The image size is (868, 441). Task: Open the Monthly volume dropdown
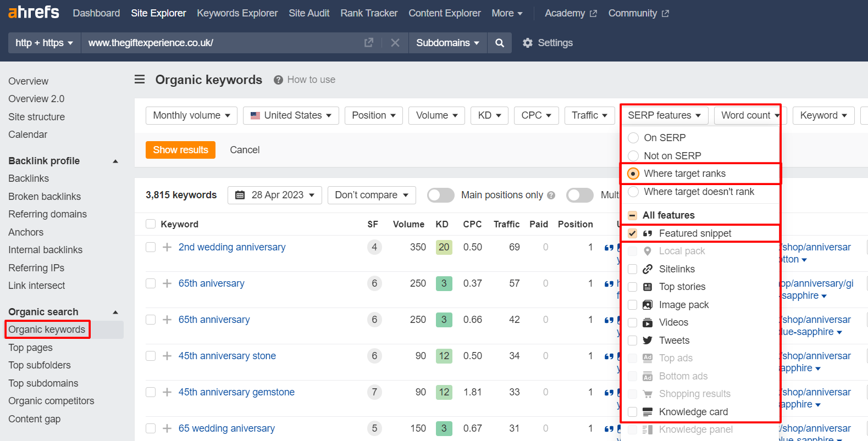pyautogui.click(x=191, y=115)
